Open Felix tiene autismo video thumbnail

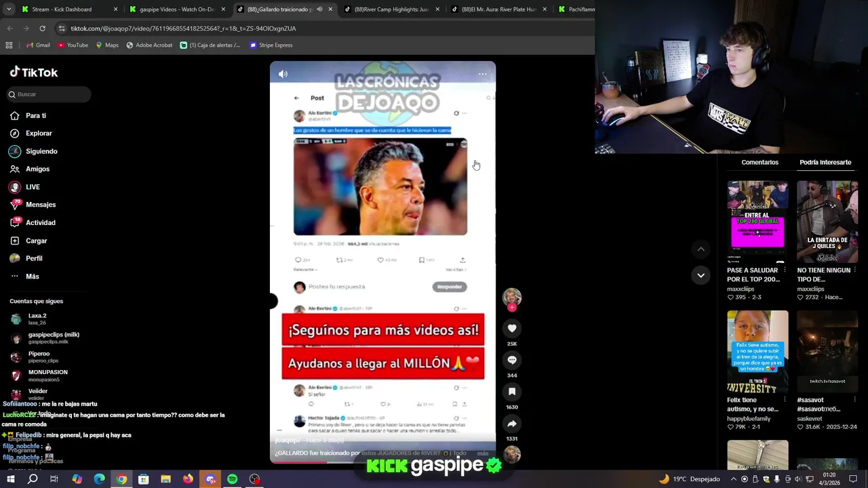click(x=757, y=352)
